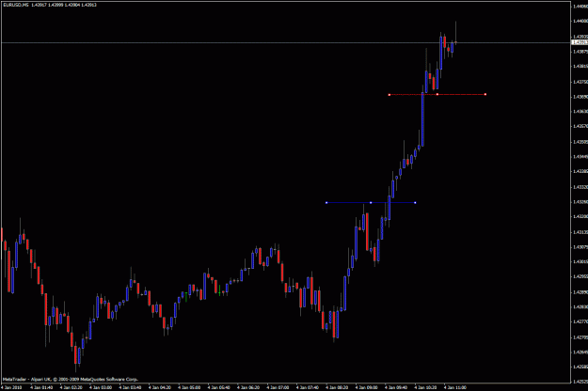This screenshot has height=391, width=588.
Task: Select the right anchor of the red dotted line
Action: (x=485, y=94)
